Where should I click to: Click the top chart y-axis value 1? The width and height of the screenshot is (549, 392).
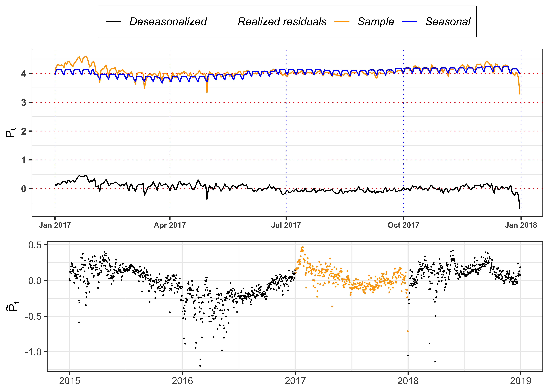click(24, 160)
